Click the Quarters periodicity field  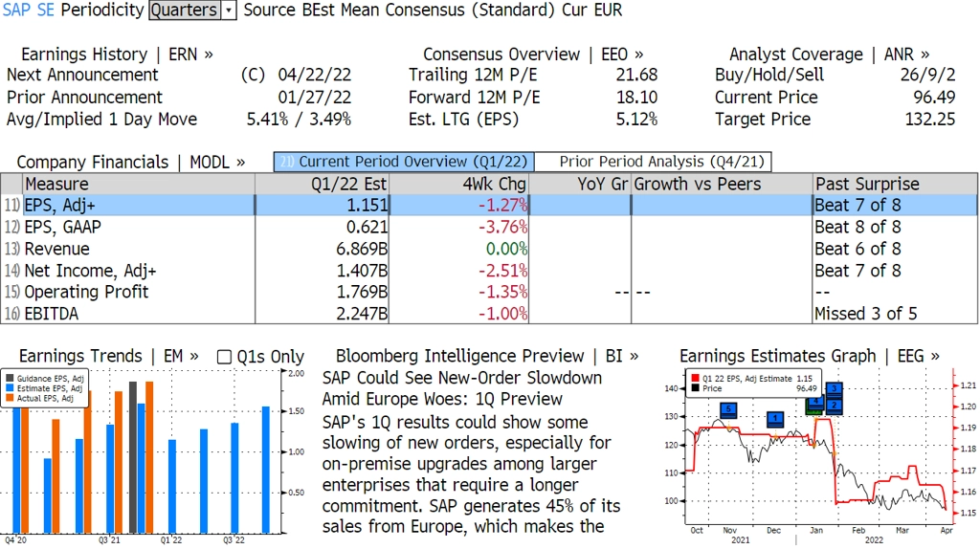coord(185,10)
